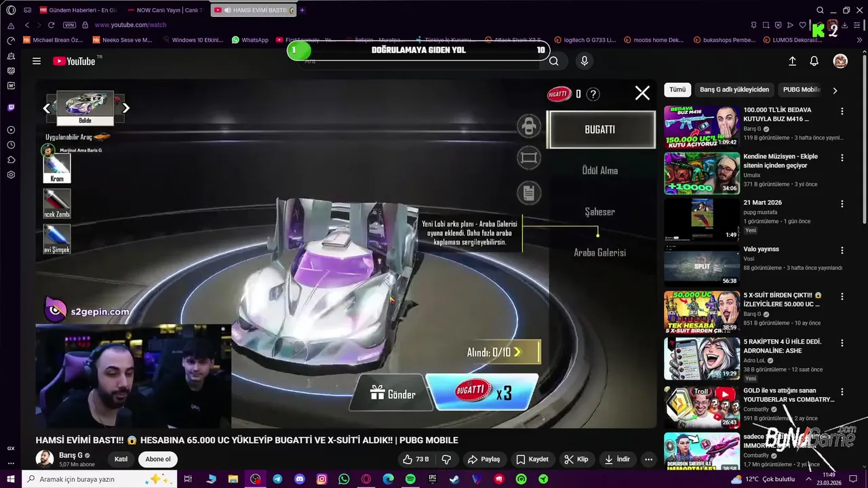
Task: Save the video with Kaydet
Action: click(532, 460)
